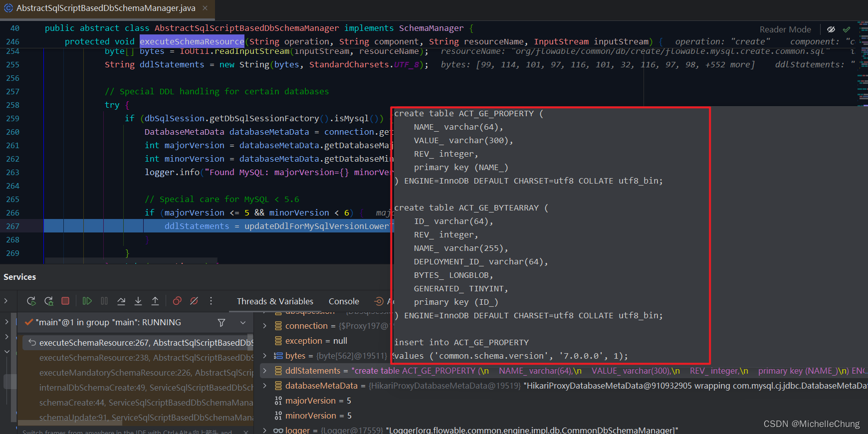This screenshot has height=434, width=868.
Task: Switch to the Threads & Variables tab
Action: point(275,301)
